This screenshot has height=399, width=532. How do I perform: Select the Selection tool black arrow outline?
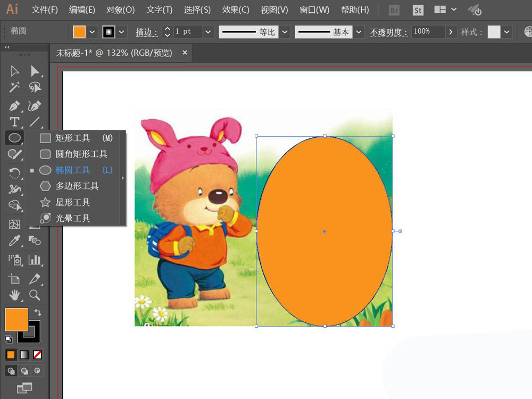click(14, 71)
